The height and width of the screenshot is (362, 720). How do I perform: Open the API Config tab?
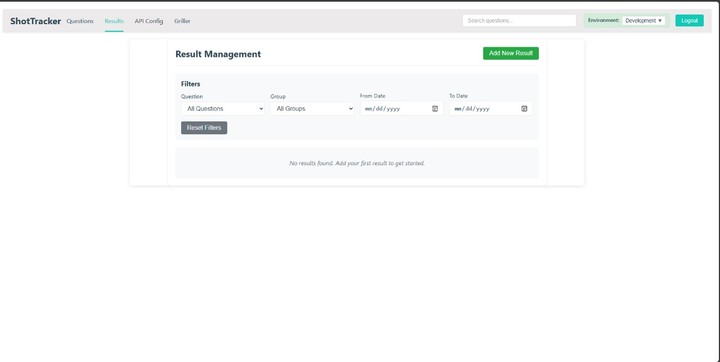[149, 21]
